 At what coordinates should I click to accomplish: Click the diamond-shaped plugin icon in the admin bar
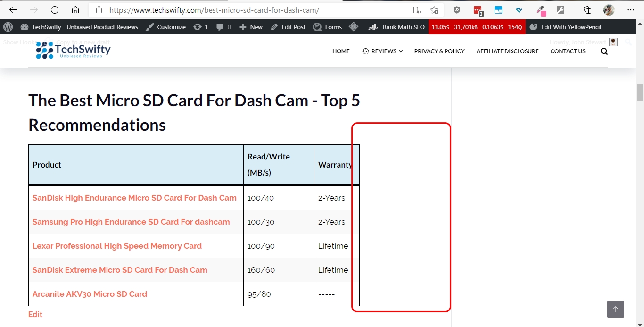point(354,27)
